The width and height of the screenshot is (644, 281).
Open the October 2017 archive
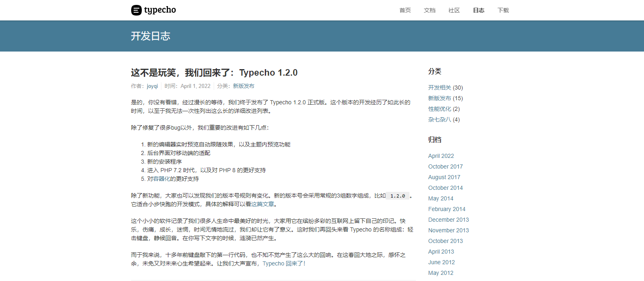tap(445, 166)
